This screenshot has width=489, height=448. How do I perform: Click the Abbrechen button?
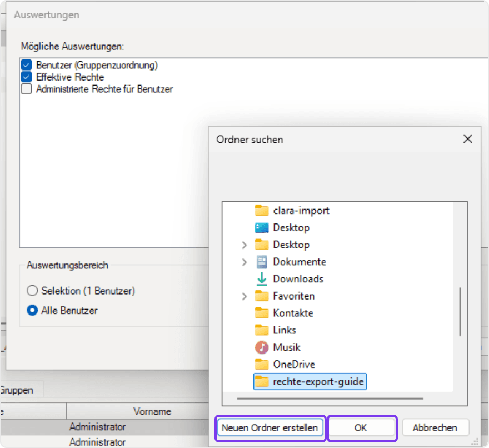click(435, 428)
